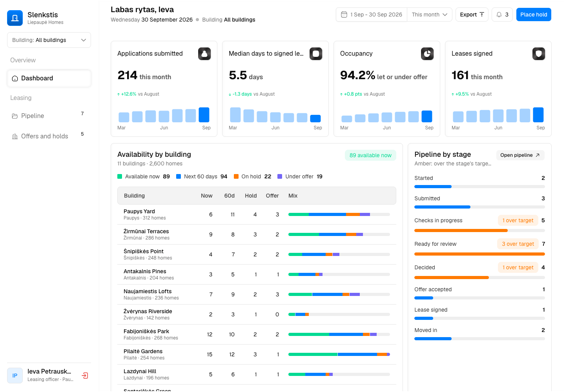Click the Offers and holds building icon
Viewport: 565px width, 392px height.
coord(15,136)
